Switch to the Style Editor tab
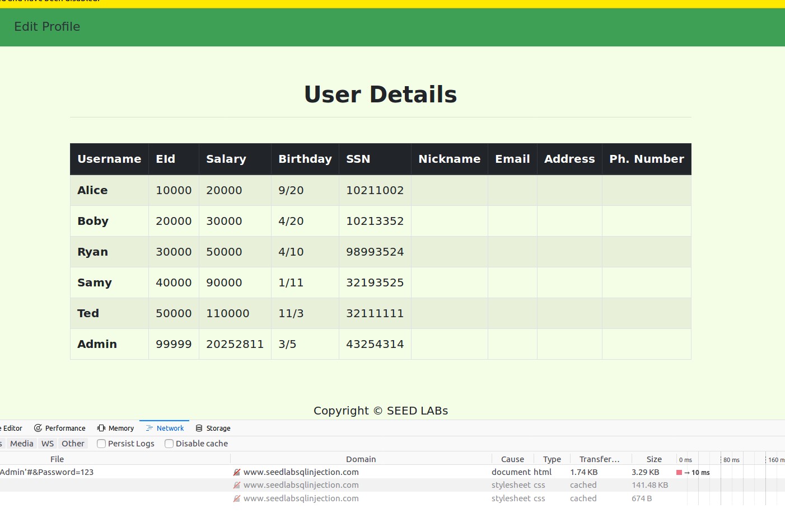Screen dimensions: 785x532 (x=11, y=428)
